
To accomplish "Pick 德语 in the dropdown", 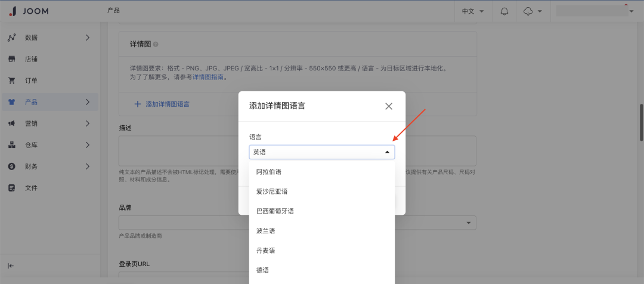I will click(321, 270).
